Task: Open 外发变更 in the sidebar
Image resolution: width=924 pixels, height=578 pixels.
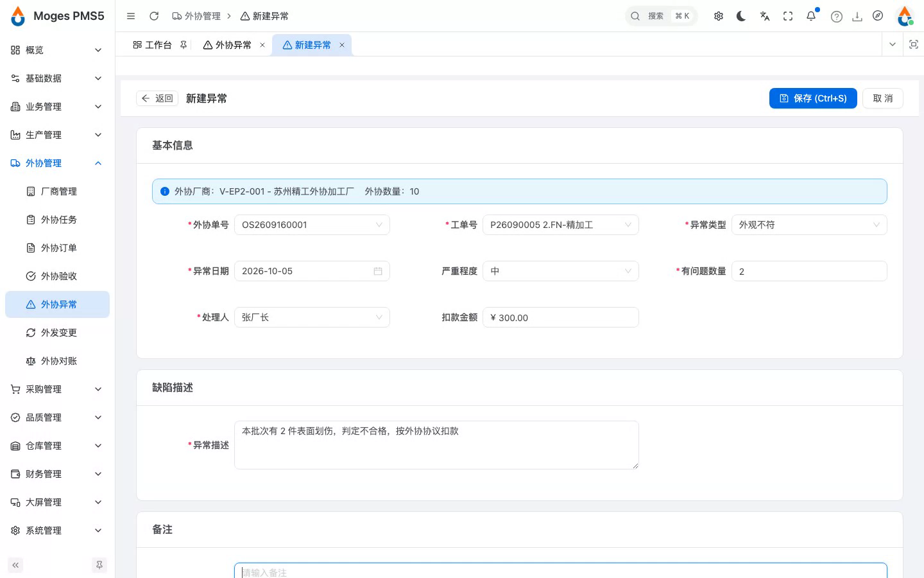Action: pyautogui.click(x=57, y=333)
